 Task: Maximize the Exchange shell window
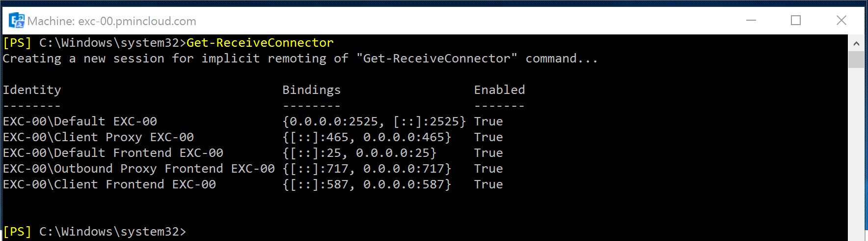796,20
